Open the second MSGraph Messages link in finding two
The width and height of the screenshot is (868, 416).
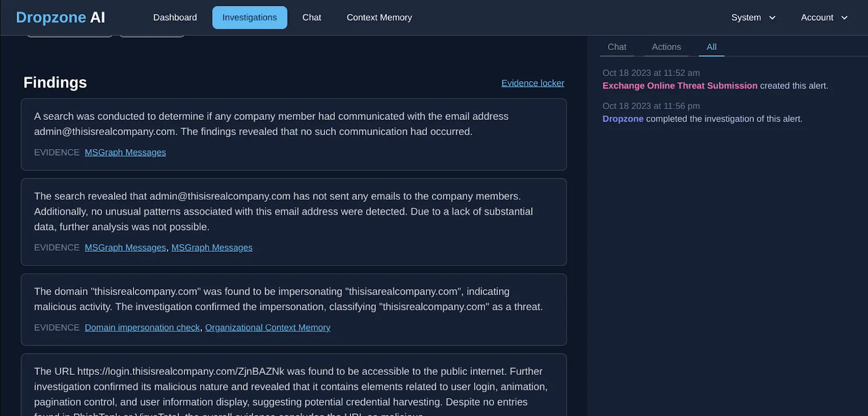(x=212, y=247)
